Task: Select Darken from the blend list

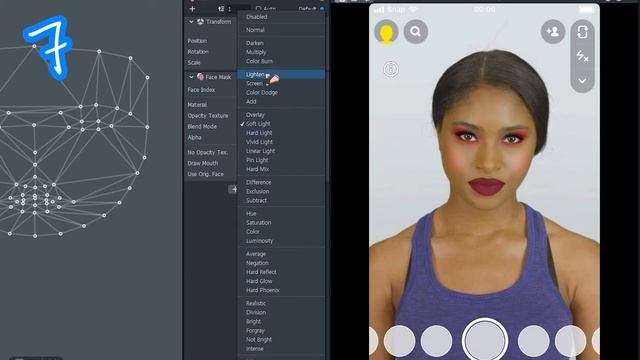Action: [255, 43]
